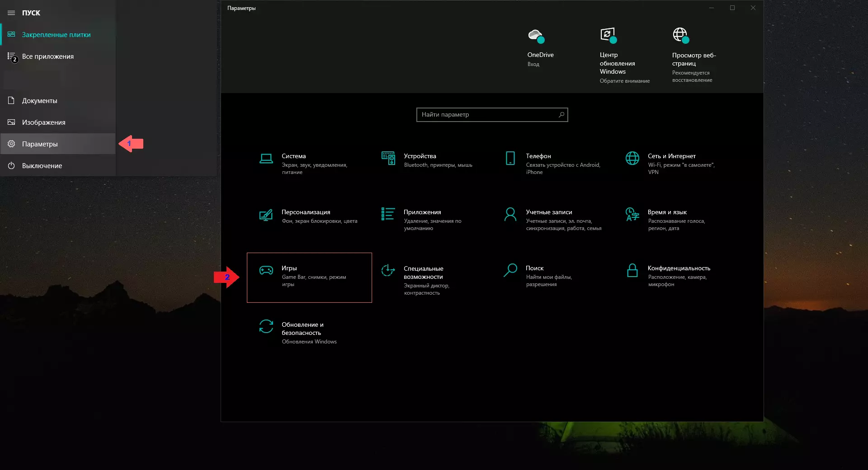868x470 pixels.
Task: Focus the Найти параметр search field
Action: (492, 115)
